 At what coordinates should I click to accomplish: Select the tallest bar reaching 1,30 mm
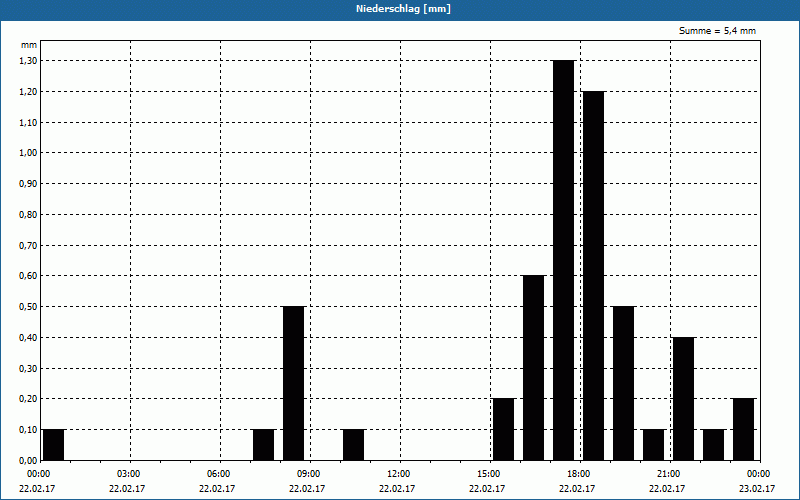(563, 260)
